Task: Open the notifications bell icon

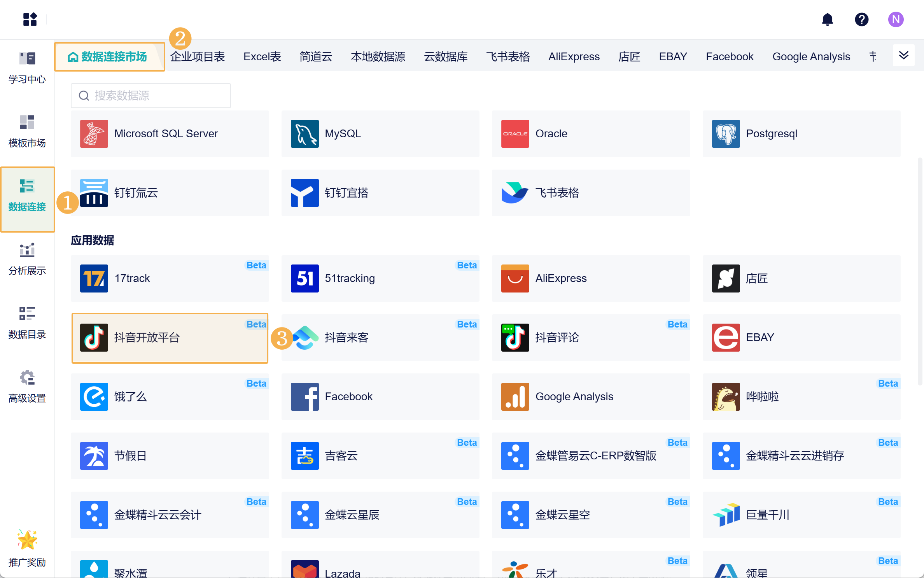Action: 827,19
